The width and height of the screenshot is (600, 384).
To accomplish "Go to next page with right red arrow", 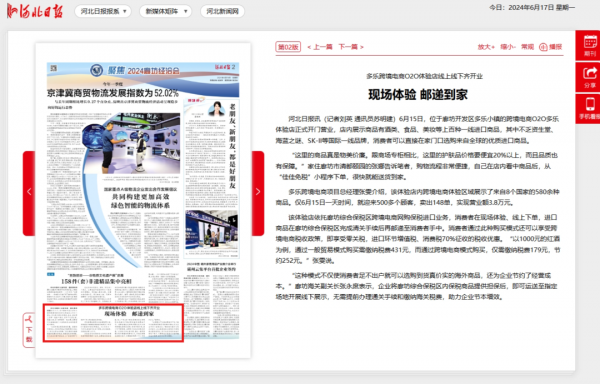I will (258, 193).
